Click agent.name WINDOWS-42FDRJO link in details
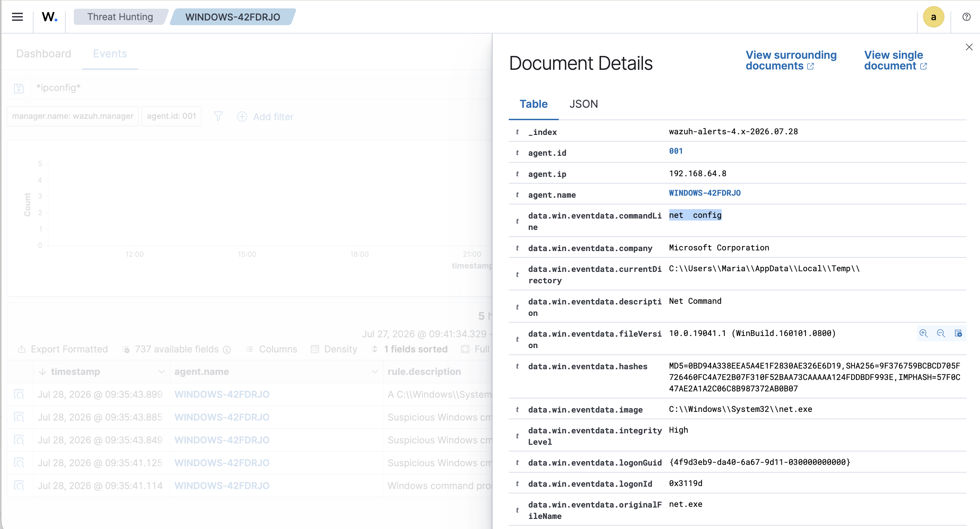Image resolution: width=980 pixels, height=529 pixels. pos(705,193)
